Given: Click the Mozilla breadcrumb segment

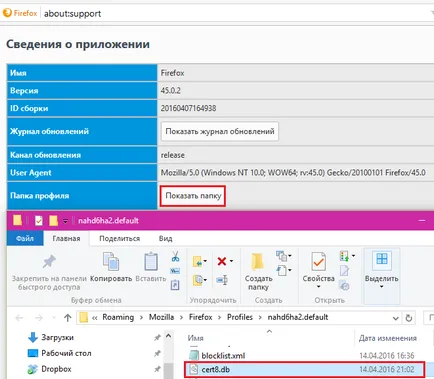Looking at the screenshot, I should 161,317.
